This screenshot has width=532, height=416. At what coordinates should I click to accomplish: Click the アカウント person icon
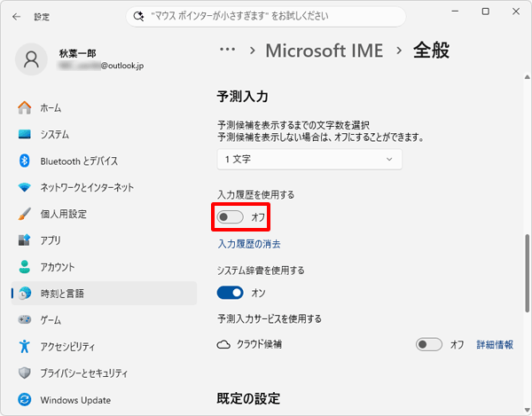25,267
